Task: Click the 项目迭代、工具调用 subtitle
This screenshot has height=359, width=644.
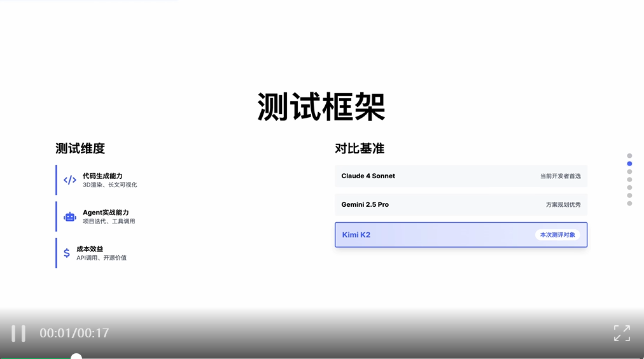Action: coord(109,222)
